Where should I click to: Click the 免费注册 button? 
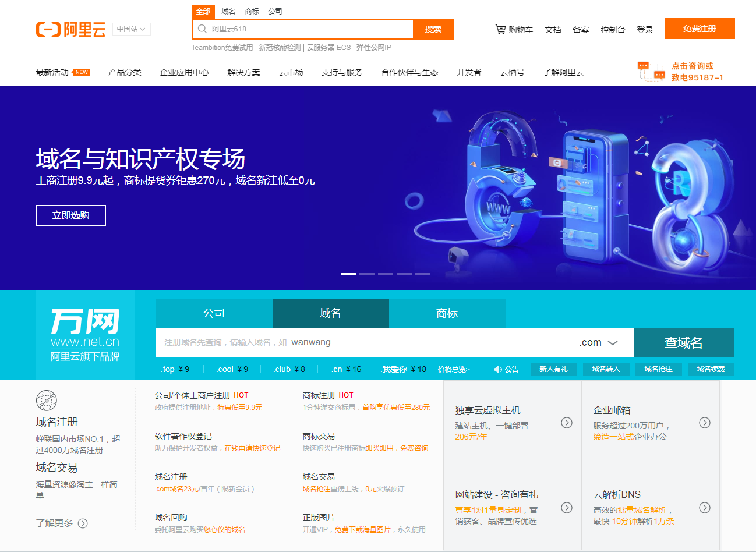[700, 29]
